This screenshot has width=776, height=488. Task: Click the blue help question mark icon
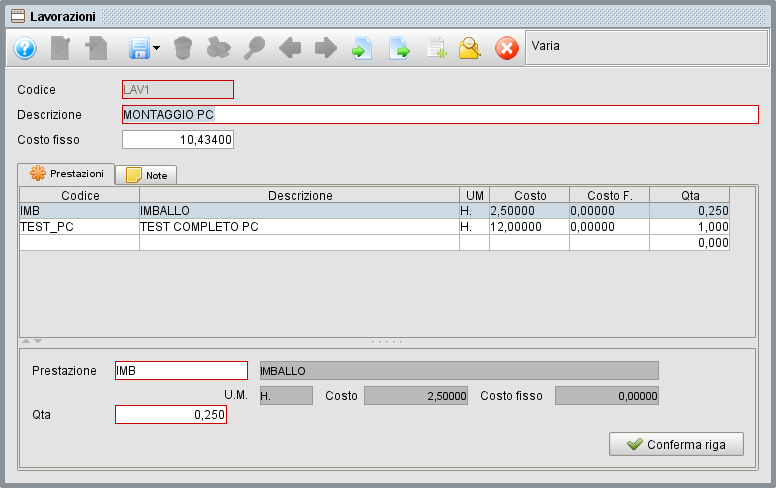click(25, 48)
